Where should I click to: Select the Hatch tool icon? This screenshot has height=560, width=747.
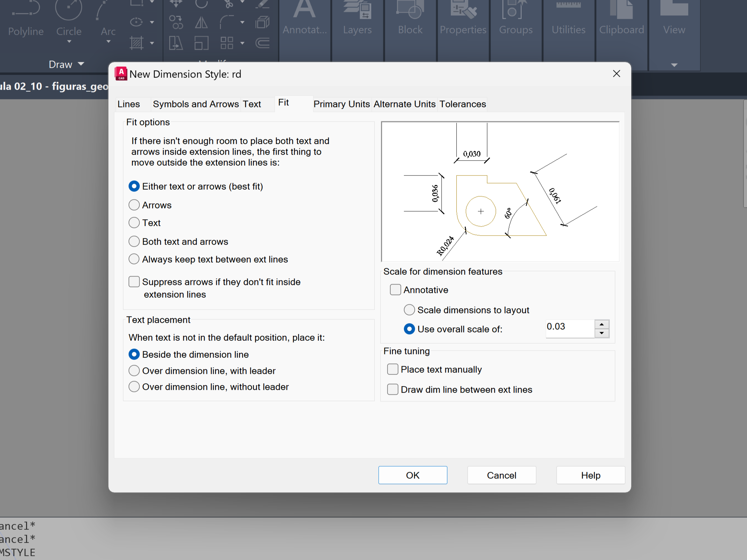coord(136,43)
